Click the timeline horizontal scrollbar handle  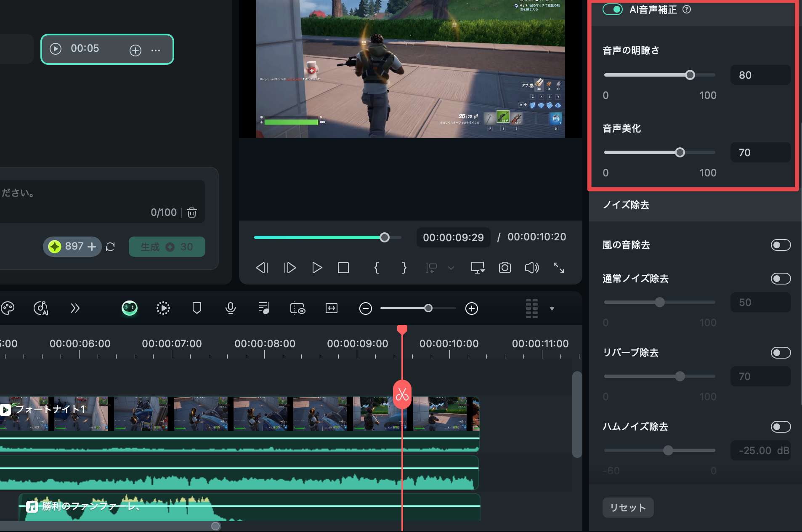click(215, 526)
